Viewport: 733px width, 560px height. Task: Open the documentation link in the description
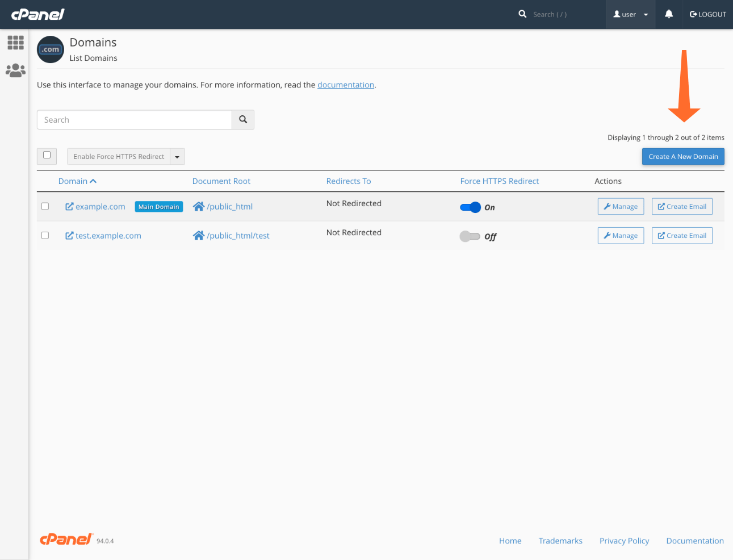tap(346, 85)
